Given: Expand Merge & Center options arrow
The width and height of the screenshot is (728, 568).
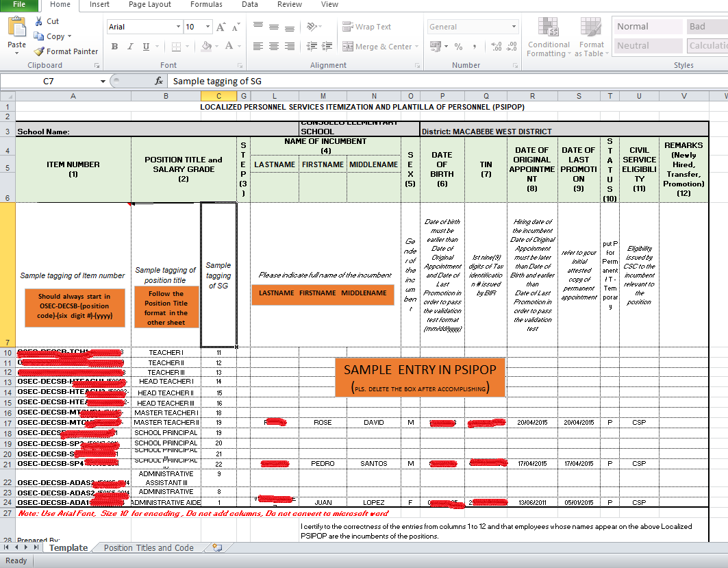Looking at the screenshot, I should (x=417, y=47).
